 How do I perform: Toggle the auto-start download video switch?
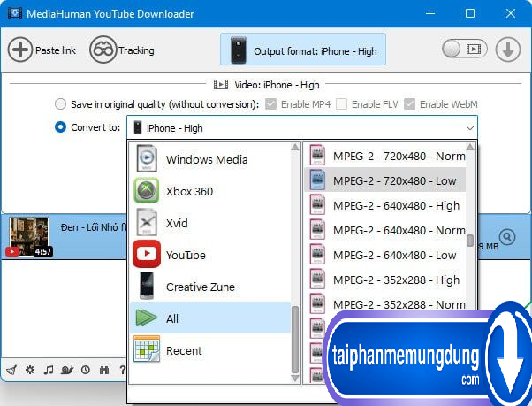[x=465, y=50]
